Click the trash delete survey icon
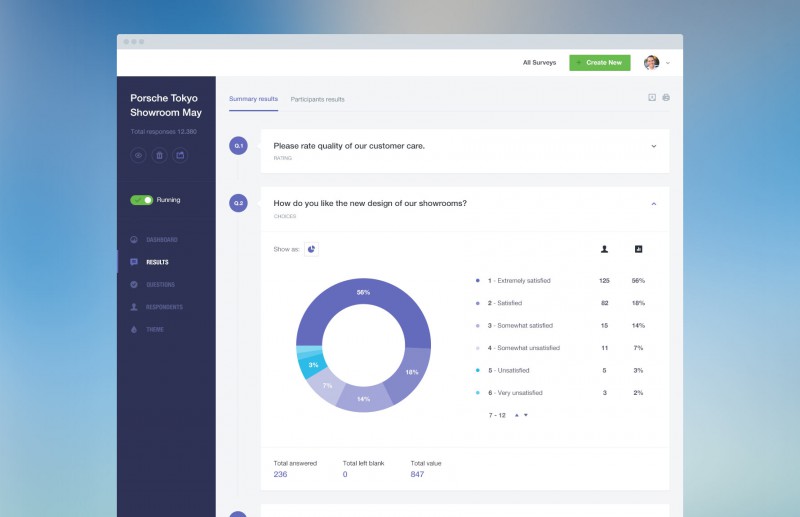 (159, 155)
